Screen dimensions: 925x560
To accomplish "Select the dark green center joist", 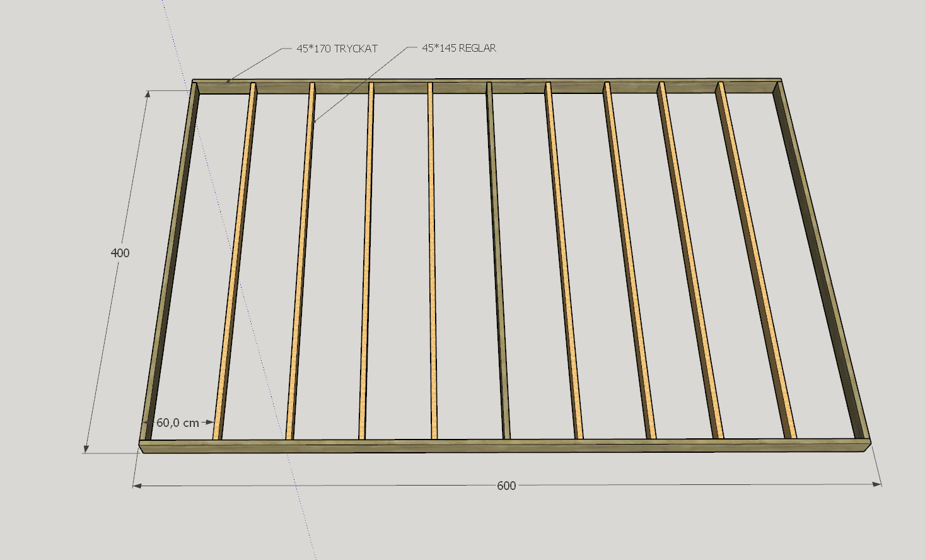I will 497,265.
